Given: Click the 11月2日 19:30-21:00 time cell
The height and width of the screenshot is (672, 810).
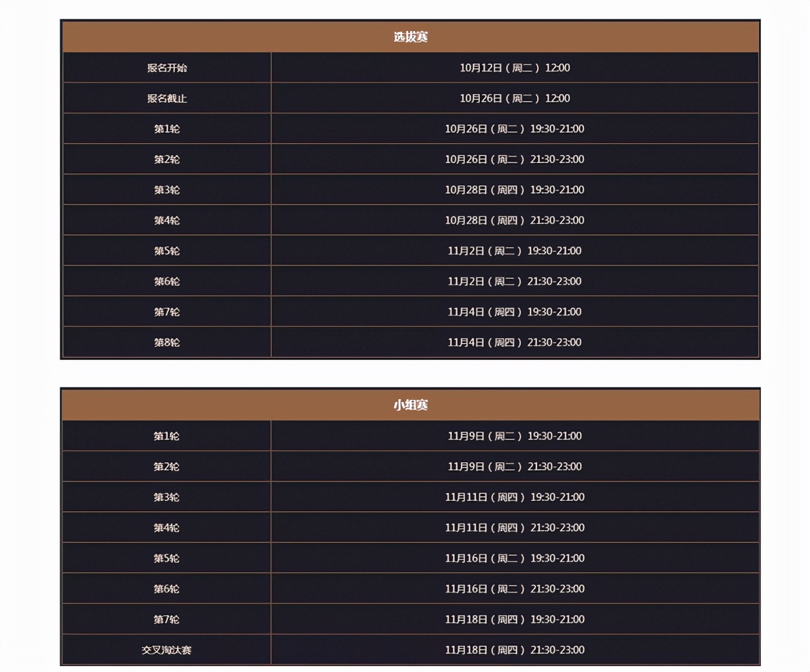Looking at the screenshot, I should 514,251.
